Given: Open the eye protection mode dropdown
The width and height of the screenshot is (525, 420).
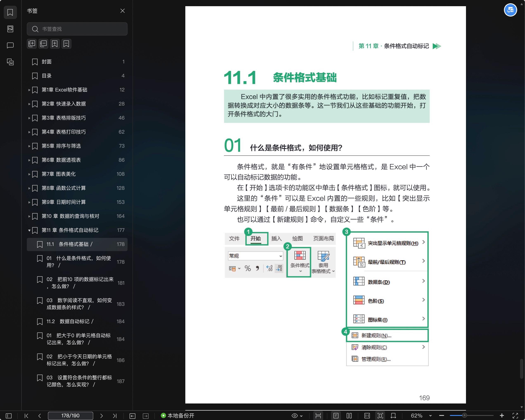Looking at the screenshot, I should (x=302, y=416).
